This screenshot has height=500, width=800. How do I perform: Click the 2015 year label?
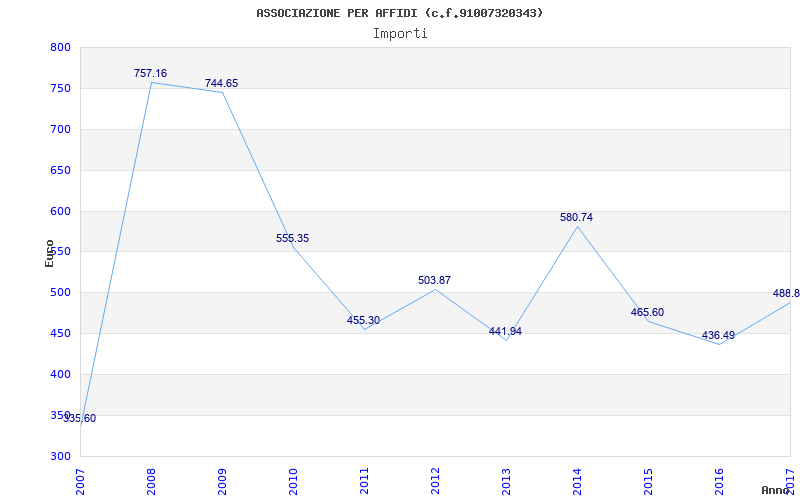648,482
